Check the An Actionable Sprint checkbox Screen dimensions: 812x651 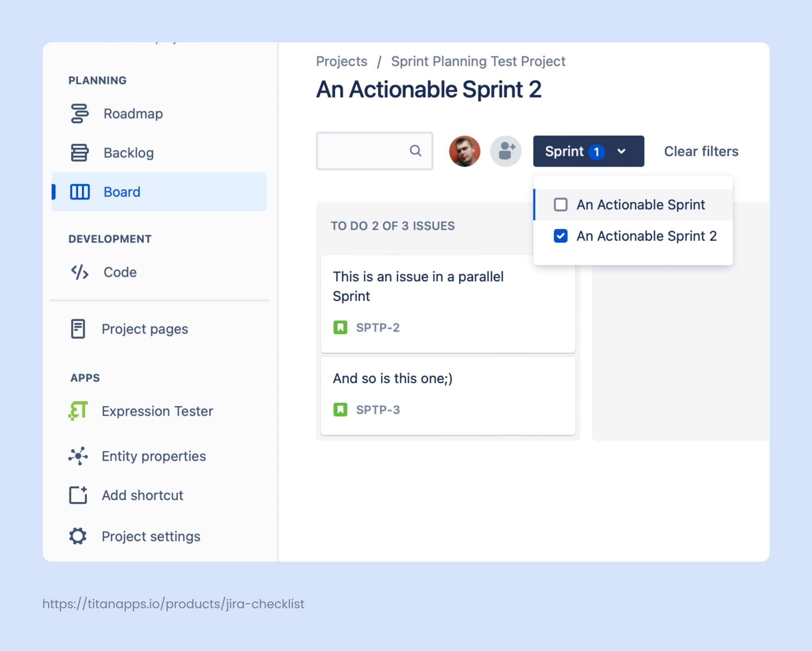(x=560, y=204)
